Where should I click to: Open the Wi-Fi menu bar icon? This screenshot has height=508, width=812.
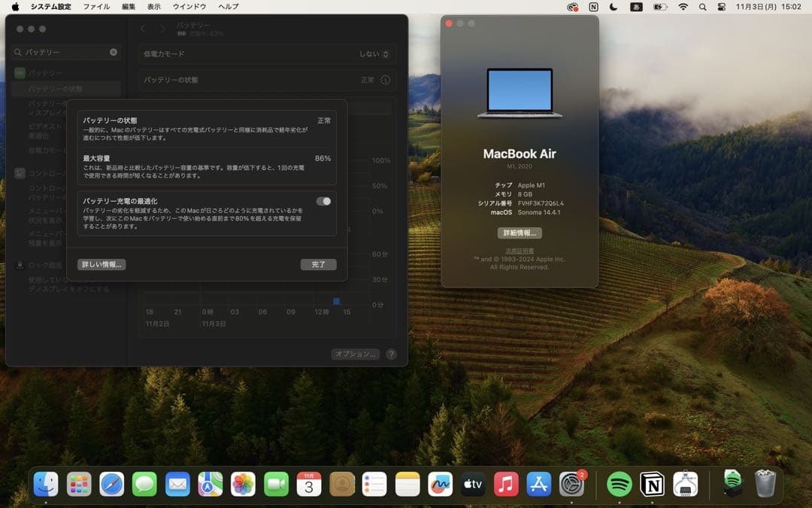(x=683, y=8)
